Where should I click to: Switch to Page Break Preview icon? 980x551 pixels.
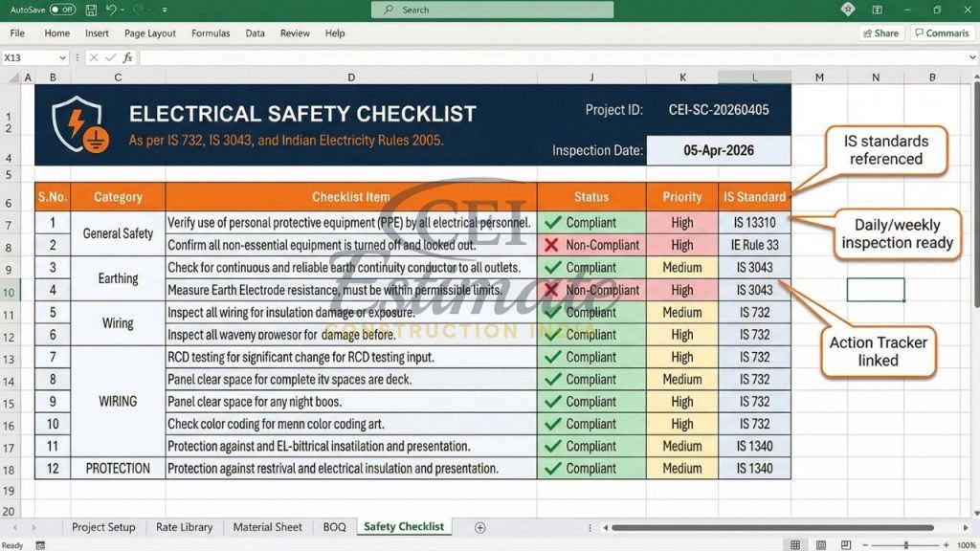(846, 545)
